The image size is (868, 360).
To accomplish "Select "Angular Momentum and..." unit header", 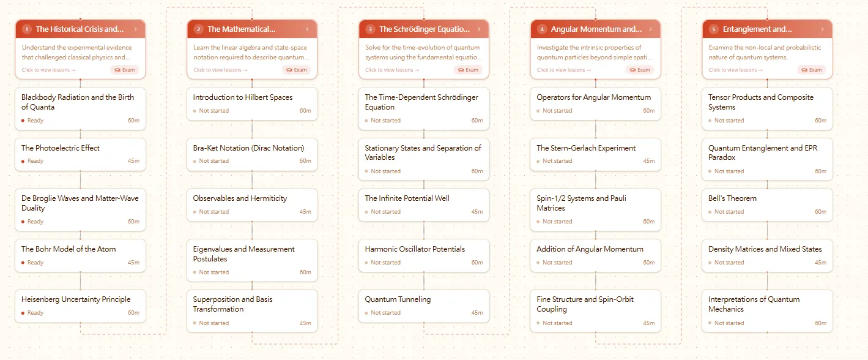I will click(x=595, y=28).
